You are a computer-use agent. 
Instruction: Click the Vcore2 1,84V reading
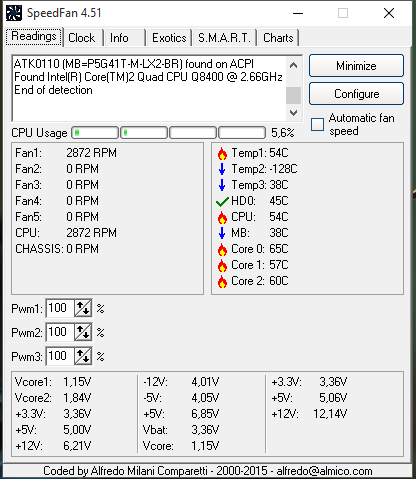(x=53, y=398)
